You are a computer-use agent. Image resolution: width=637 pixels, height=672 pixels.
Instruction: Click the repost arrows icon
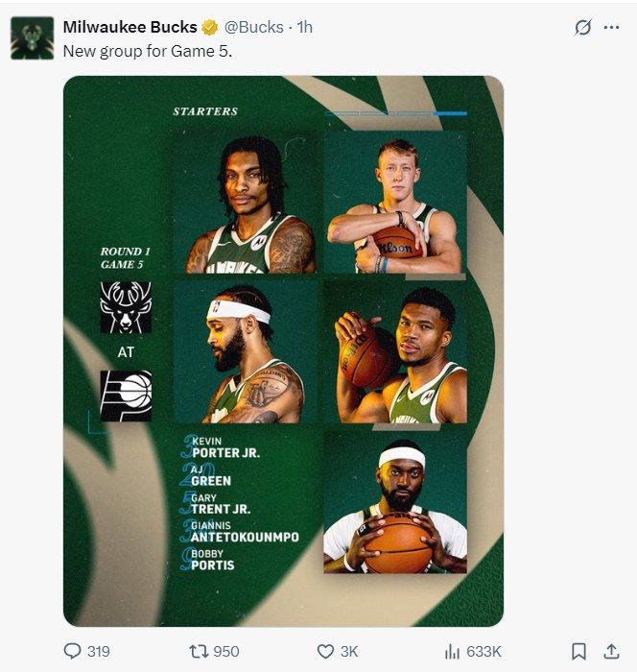coord(199,652)
